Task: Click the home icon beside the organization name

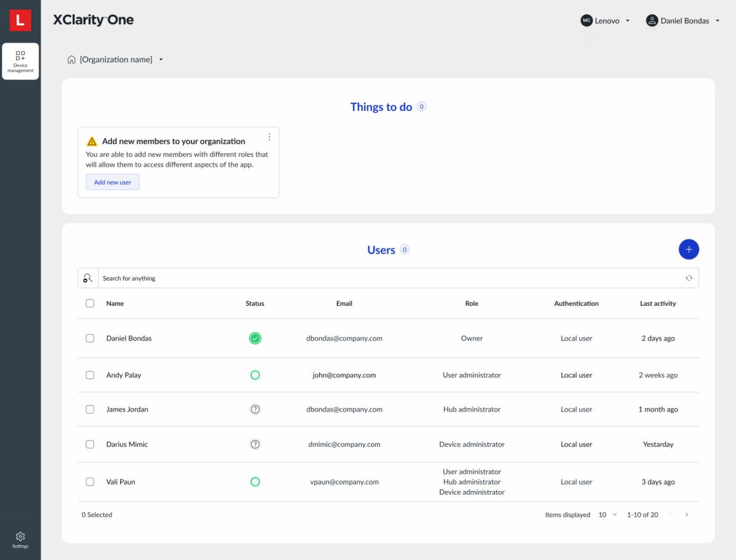Action: click(71, 60)
